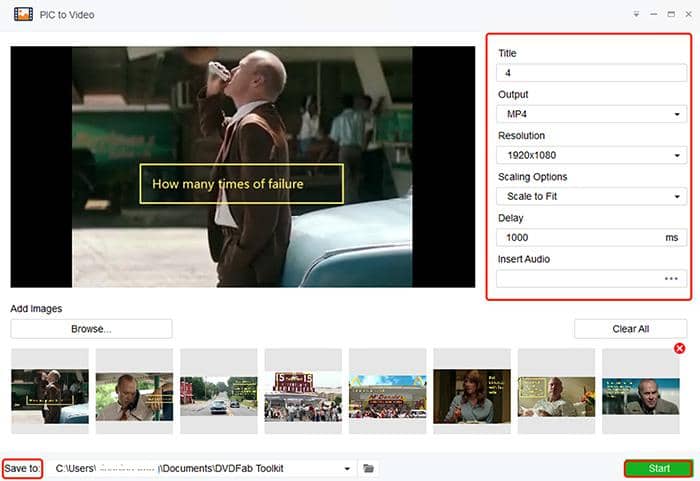Image resolution: width=700 pixels, height=481 pixels.
Task: Minimize the PIC to Video window
Action: pyautogui.click(x=654, y=14)
